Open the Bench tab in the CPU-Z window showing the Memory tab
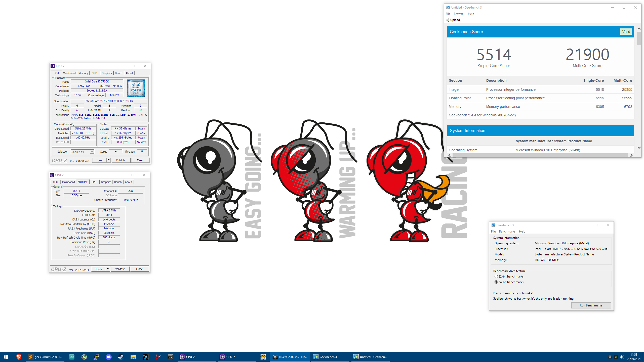 118,182
